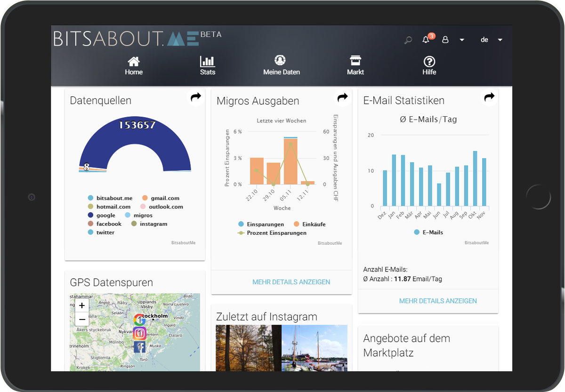The height and width of the screenshot is (392, 565).
Task: Toggle facebook legend entry
Action: coord(105,224)
